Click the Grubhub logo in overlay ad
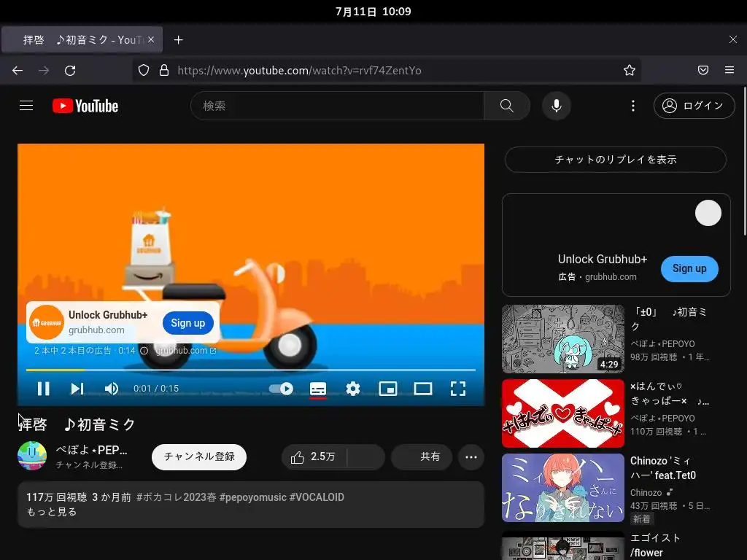This screenshot has height=560, width=747. 47,322
